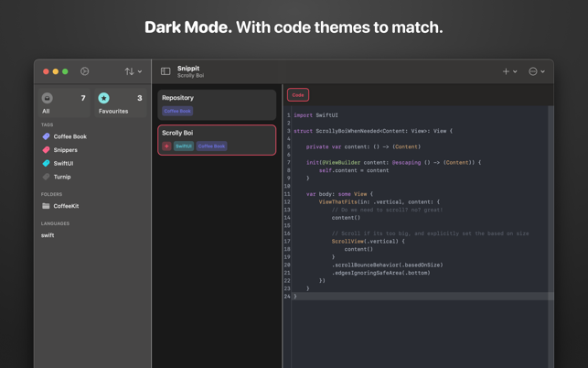
Task: Click the ViewThatFits code line
Action: coord(380,202)
